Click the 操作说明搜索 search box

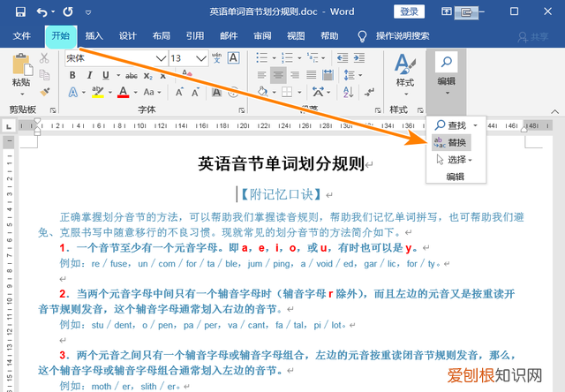[403, 36]
